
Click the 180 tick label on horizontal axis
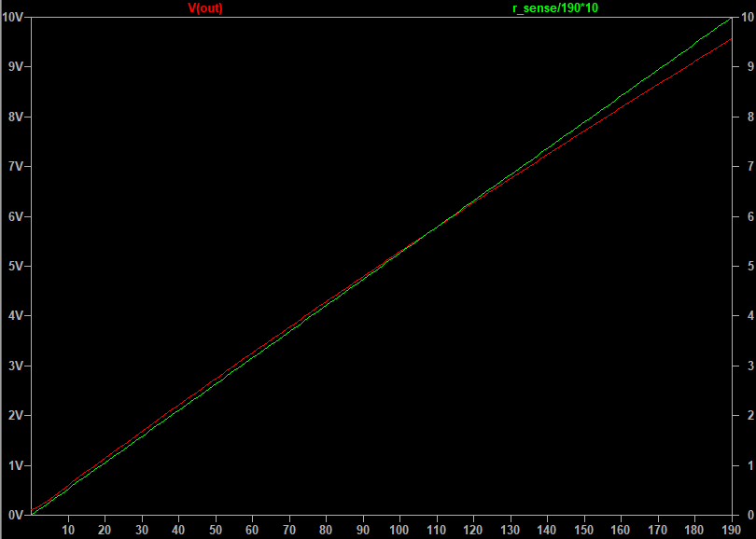(694, 531)
